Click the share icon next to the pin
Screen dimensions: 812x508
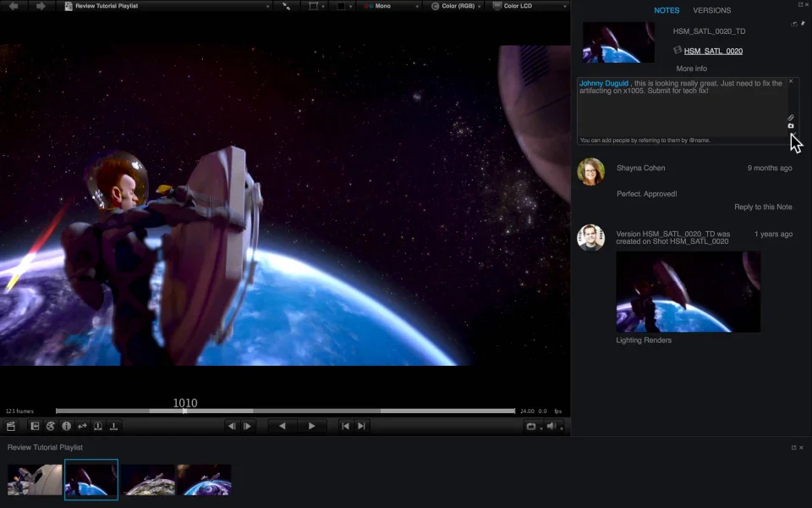coord(794,24)
